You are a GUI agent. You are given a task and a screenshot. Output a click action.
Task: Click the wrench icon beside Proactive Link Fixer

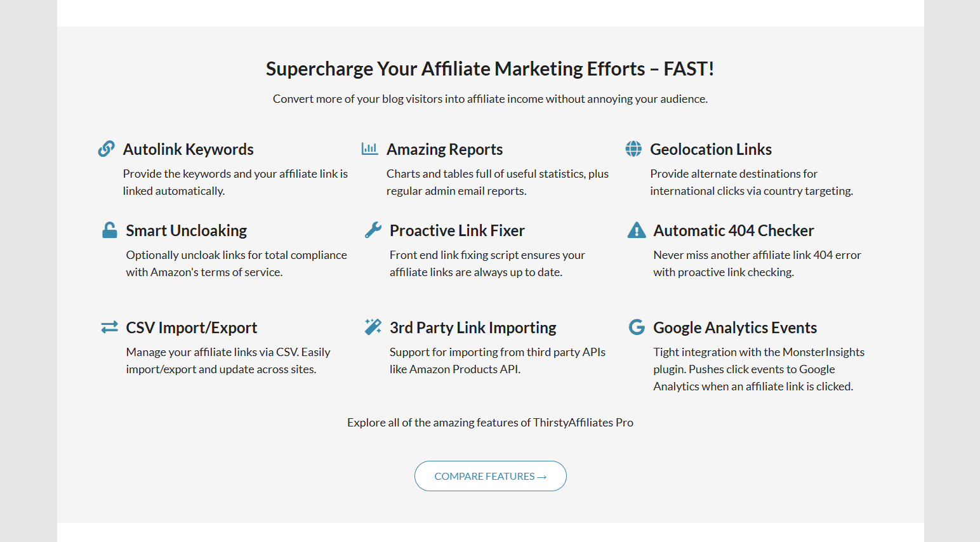[373, 230]
